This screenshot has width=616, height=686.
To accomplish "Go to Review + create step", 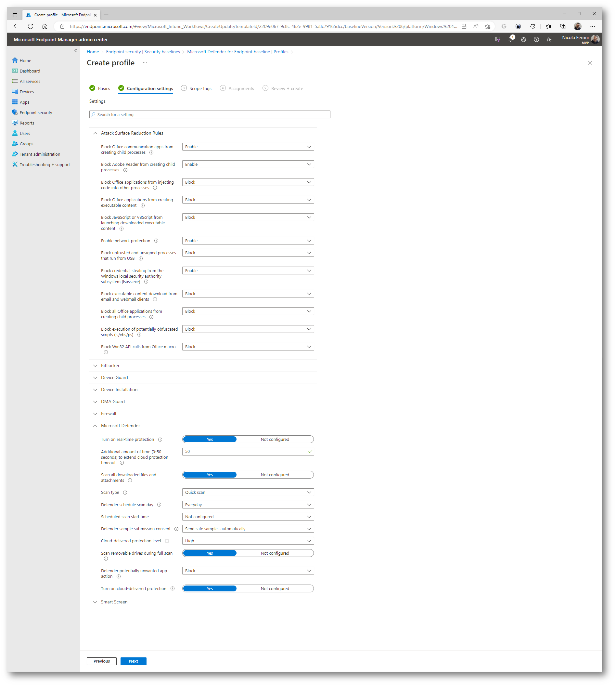I will (x=283, y=88).
